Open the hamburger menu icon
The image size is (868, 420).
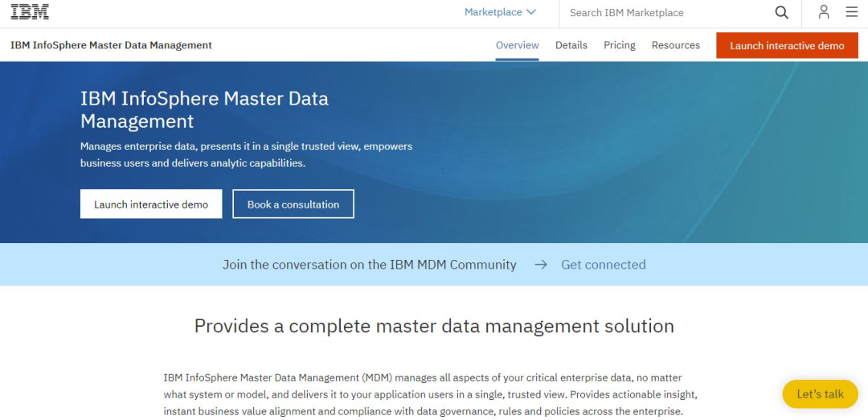tap(851, 11)
